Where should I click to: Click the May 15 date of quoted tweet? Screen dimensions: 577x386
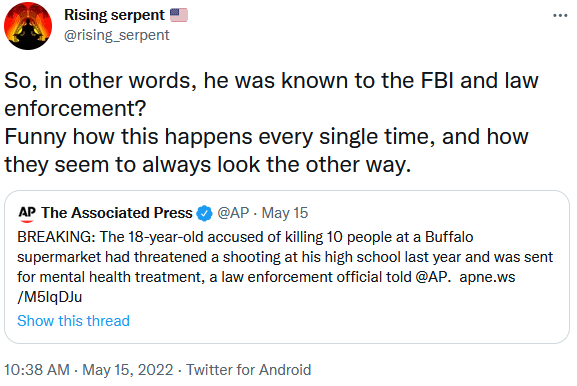(x=285, y=213)
